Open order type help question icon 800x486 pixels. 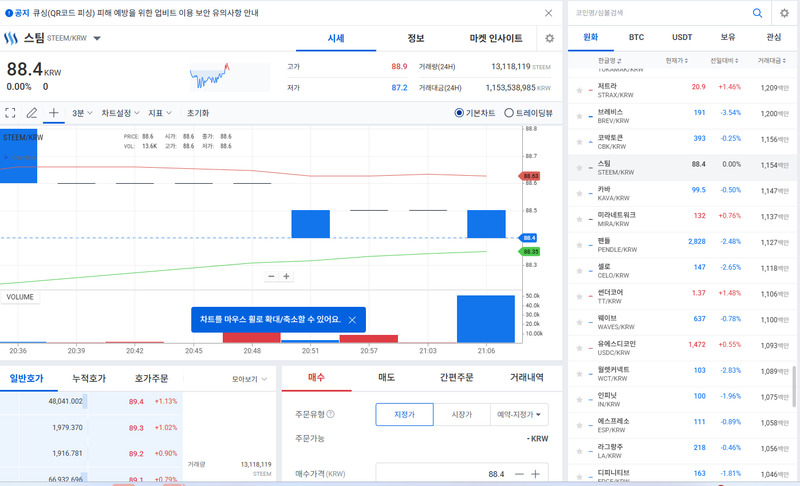331,414
